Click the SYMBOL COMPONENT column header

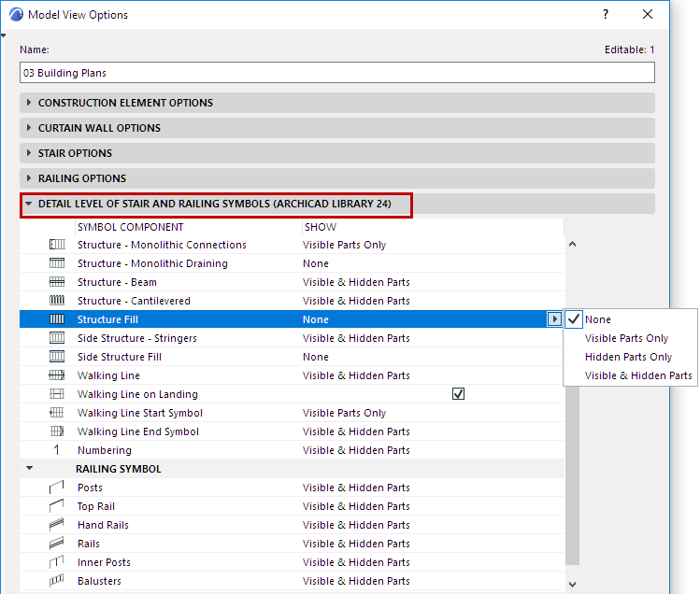130,227
